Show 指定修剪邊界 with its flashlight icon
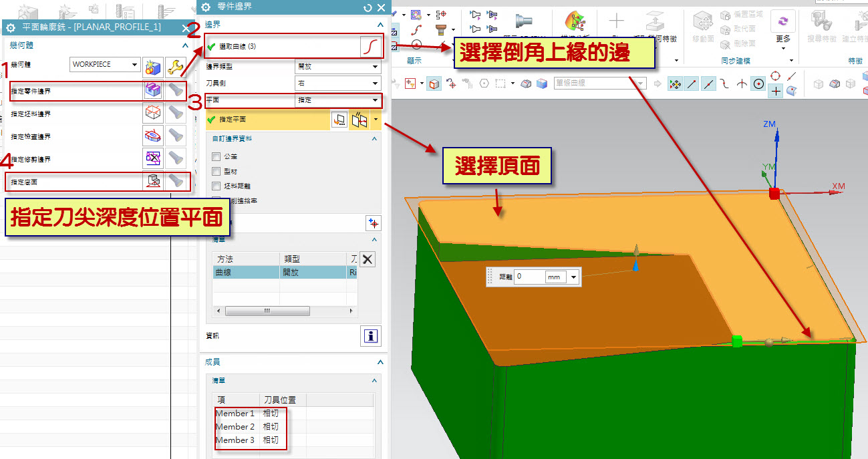 pyautogui.click(x=176, y=159)
